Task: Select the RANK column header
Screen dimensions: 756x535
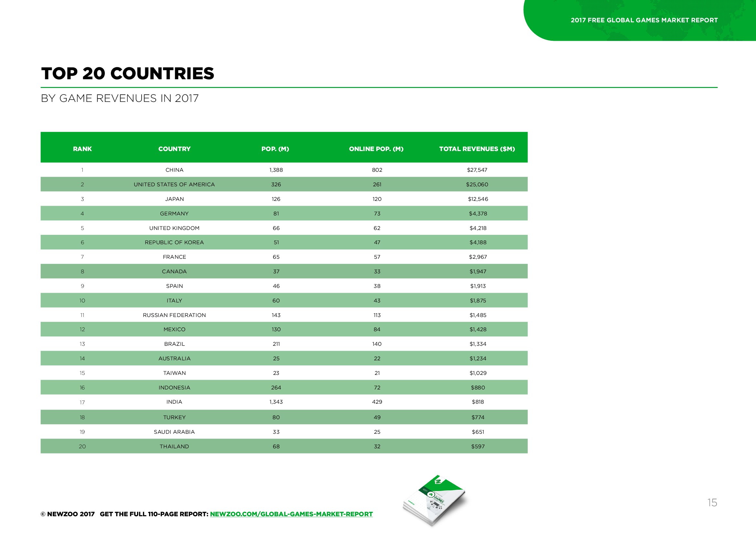Action: point(82,149)
